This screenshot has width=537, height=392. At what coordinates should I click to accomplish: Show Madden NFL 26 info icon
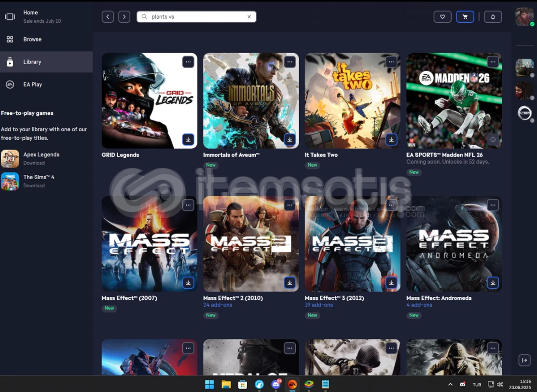pyautogui.click(x=493, y=140)
